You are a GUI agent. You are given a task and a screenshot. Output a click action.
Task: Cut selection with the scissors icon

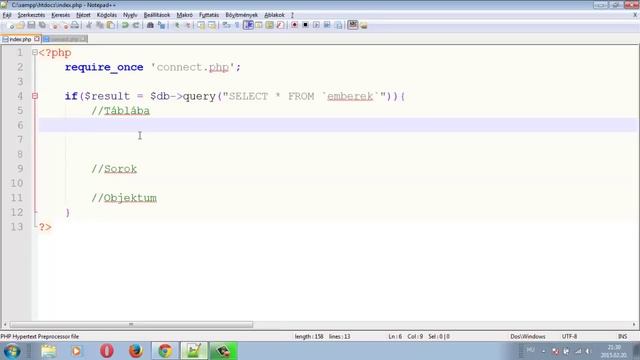89,25
